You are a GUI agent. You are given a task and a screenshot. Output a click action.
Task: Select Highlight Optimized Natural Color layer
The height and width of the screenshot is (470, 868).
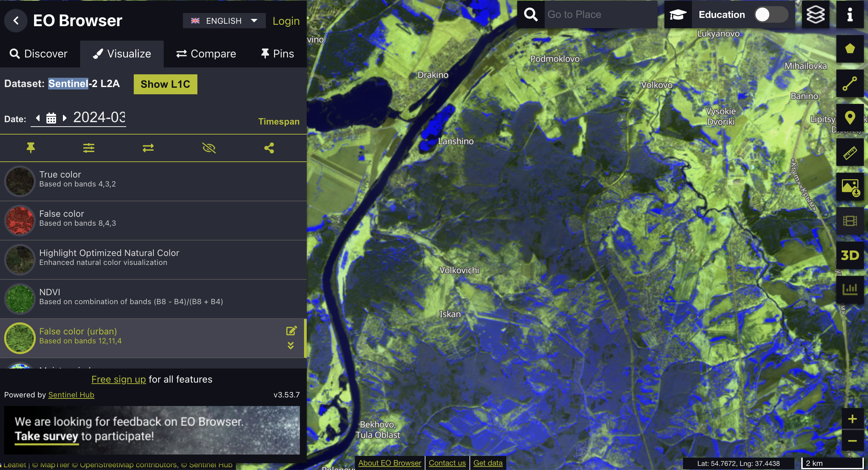click(x=153, y=260)
